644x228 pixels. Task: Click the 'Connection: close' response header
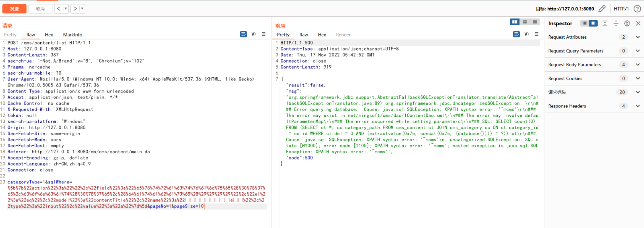click(303, 61)
